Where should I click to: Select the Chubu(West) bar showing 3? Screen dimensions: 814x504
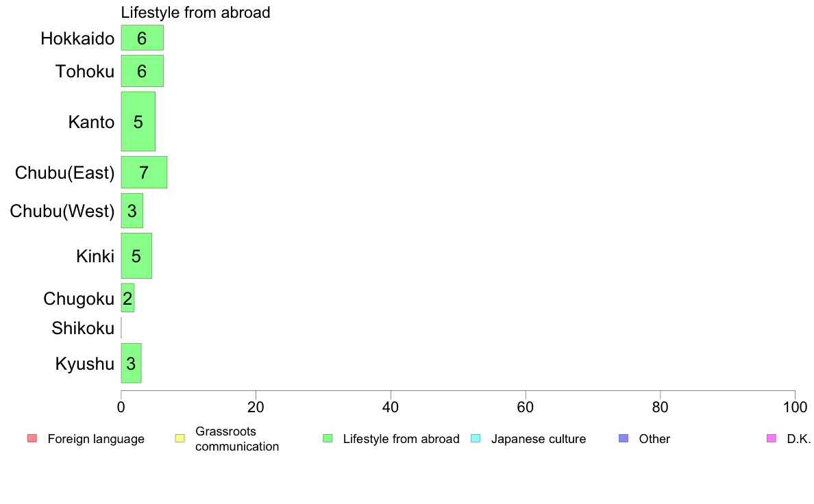[132, 211]
